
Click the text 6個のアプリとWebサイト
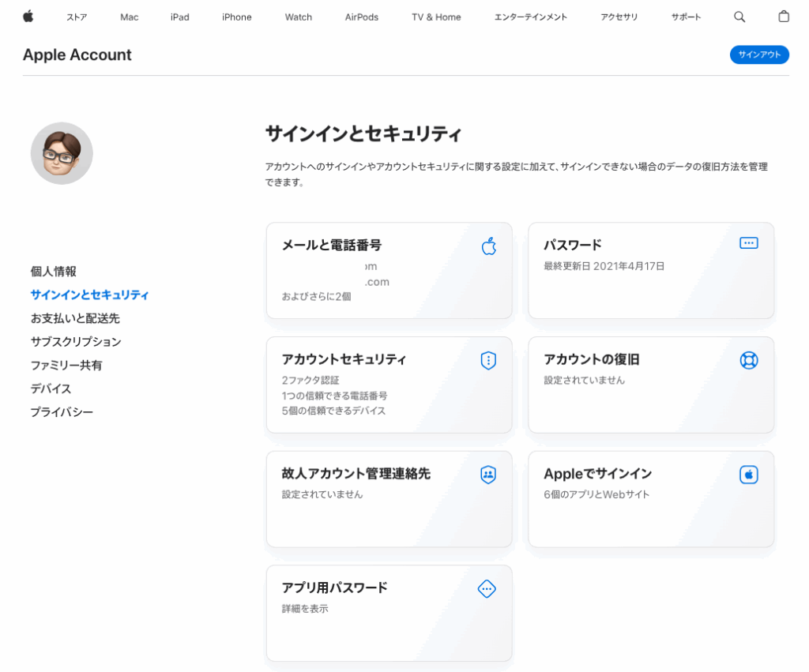pyautogui.click(x=596, y=494)
